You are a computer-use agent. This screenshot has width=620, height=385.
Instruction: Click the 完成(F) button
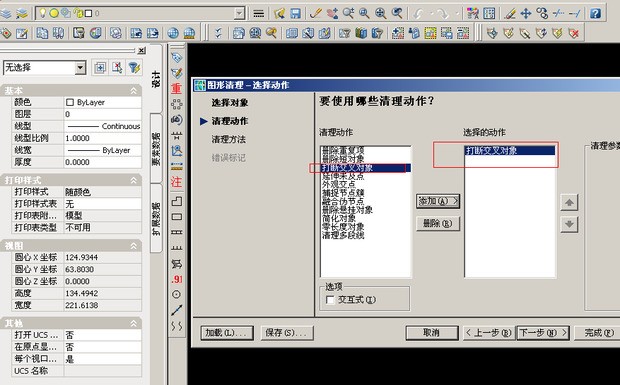(x=598, y=333)
